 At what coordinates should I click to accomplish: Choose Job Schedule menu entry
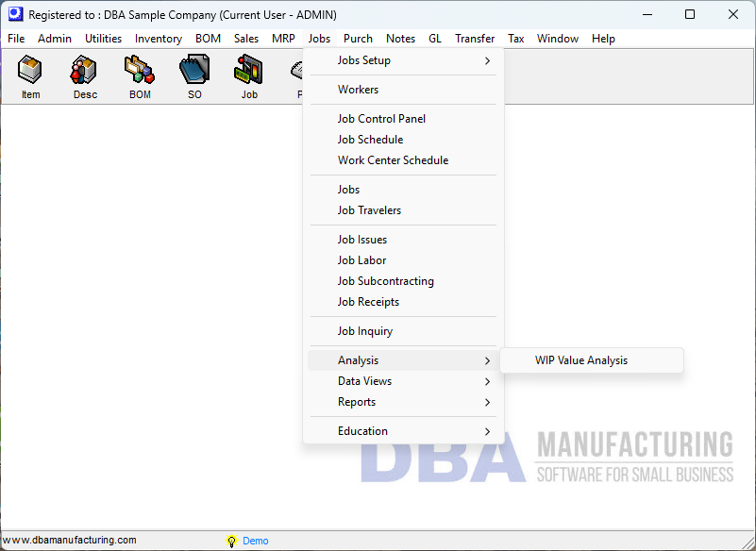point(404,140)
